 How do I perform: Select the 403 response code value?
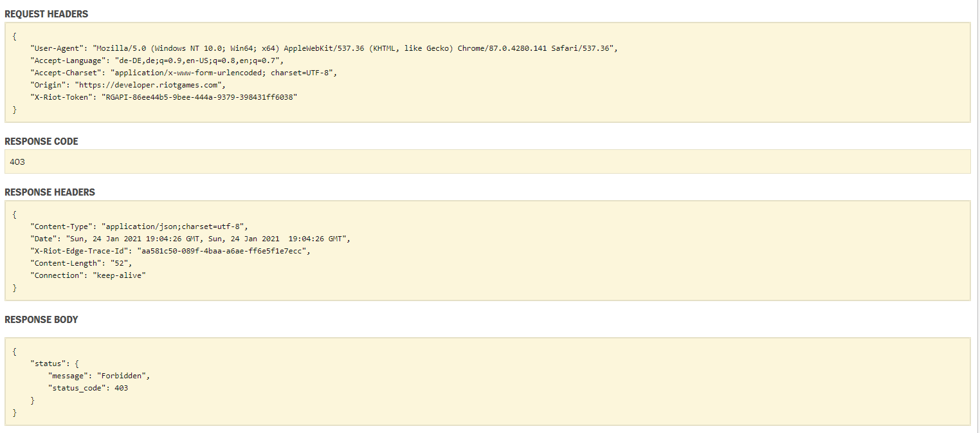tap(18, 162)
